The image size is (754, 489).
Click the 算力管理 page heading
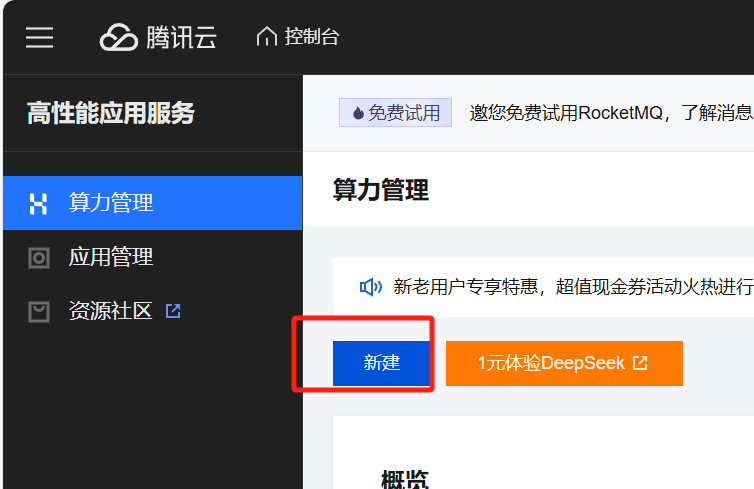click(380, 189)
